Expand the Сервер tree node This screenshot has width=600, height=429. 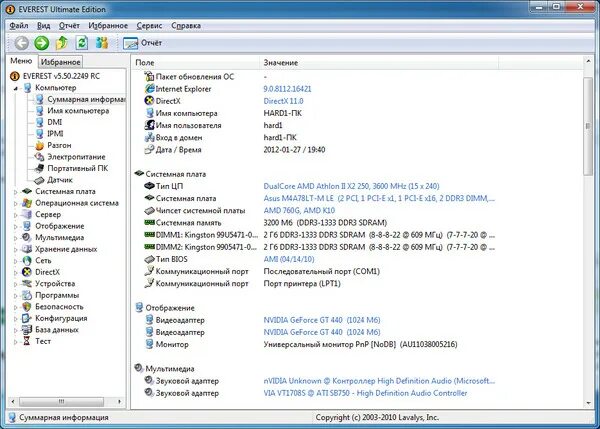tap(16, 215)
